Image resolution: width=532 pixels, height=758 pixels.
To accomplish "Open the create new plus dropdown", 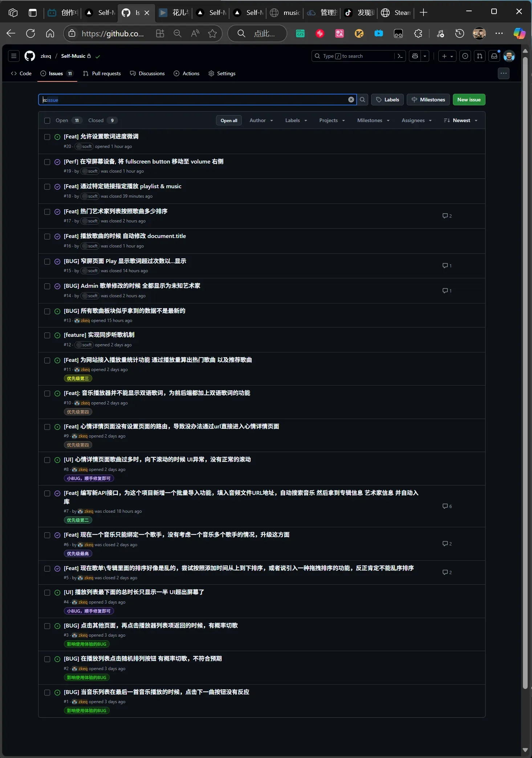I will click(447, 56).
